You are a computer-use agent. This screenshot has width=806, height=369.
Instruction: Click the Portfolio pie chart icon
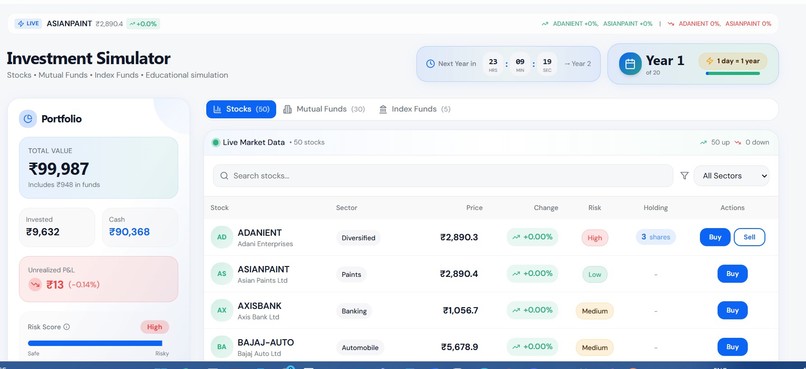click(28, 119)
